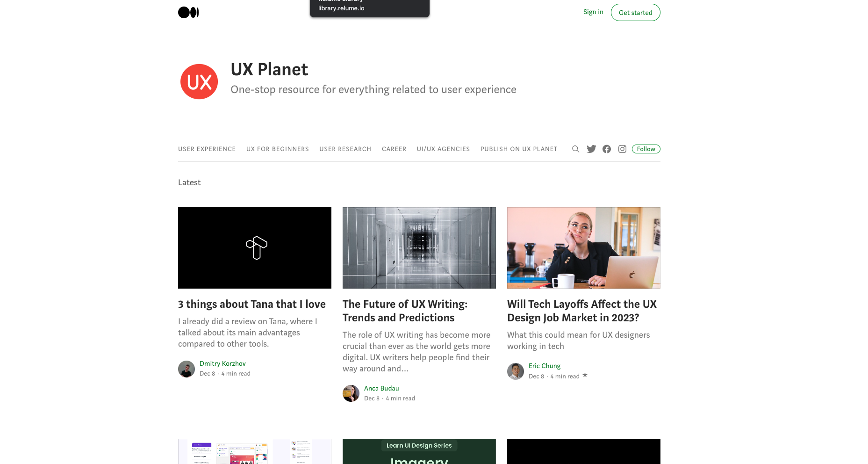
Task: Open UX Planet's Twitter icon
Action: 591,149
